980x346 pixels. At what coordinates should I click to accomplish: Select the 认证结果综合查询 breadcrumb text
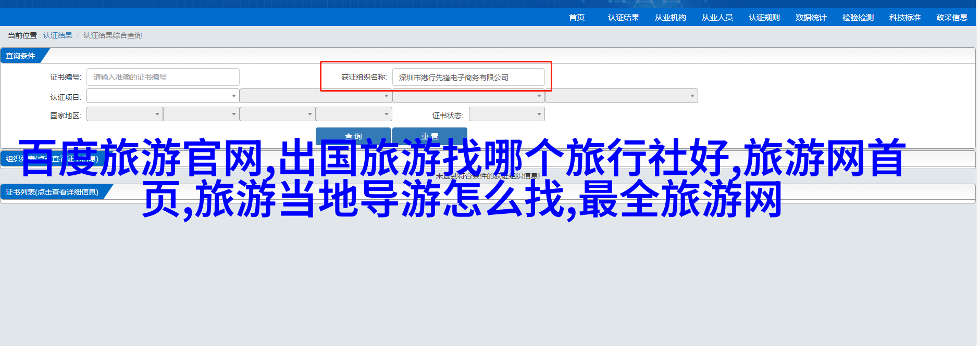113,35
